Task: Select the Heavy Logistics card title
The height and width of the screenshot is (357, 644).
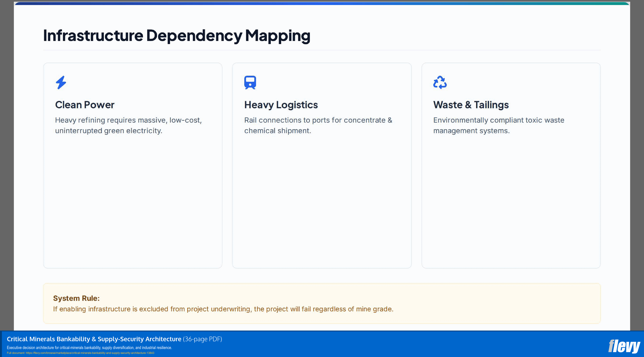Action: point(281,105)
